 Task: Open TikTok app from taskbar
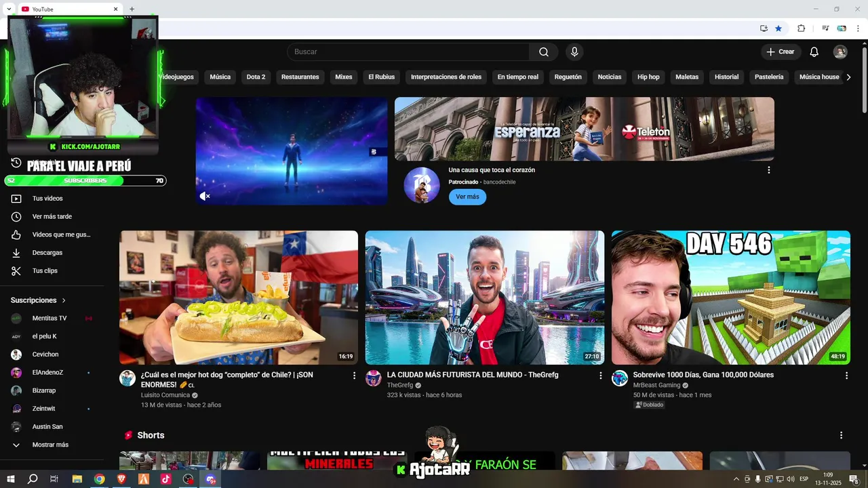tap(166, 479)
